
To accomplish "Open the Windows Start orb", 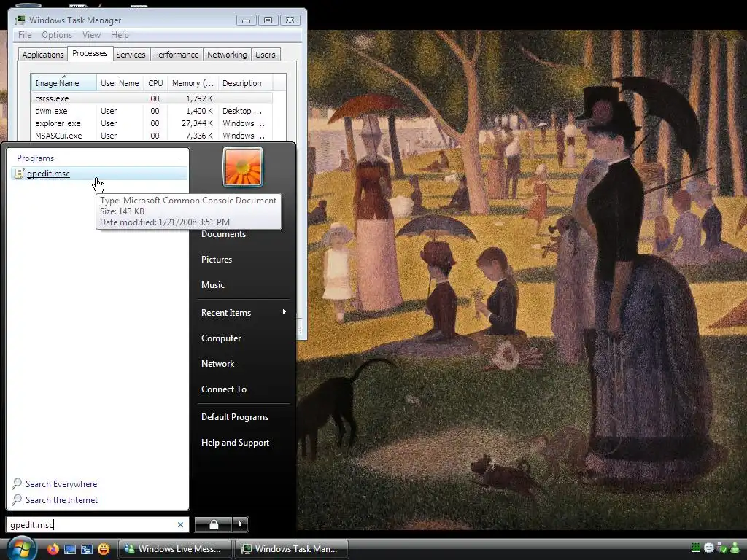I will click(21, 548).
